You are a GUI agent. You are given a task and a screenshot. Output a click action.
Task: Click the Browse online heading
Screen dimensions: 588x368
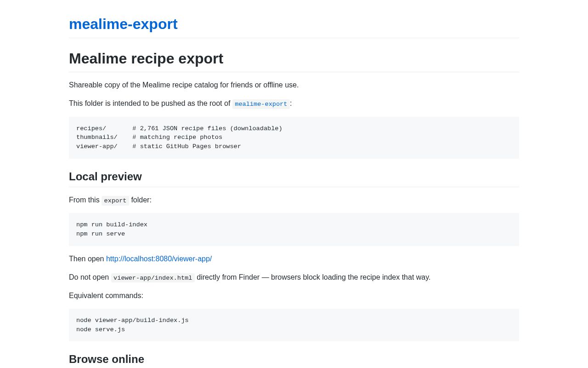(107, 359)
